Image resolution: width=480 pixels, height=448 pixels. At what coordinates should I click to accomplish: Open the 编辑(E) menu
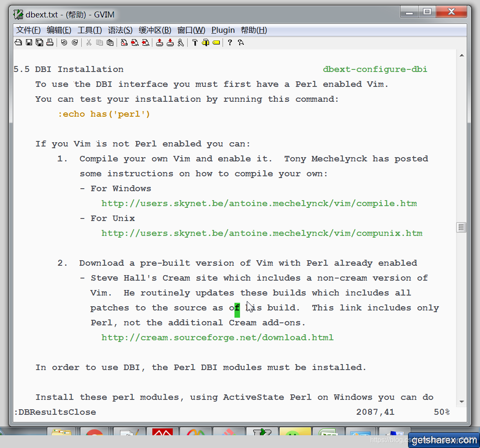[x=59, y=30]
